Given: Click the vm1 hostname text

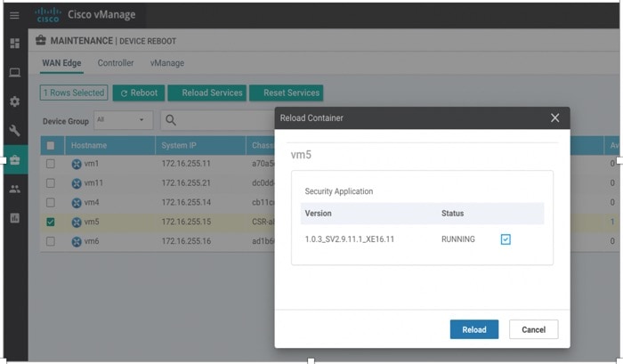Looking at the screenshot, I should pyautogui.click(x=92, y=164).
